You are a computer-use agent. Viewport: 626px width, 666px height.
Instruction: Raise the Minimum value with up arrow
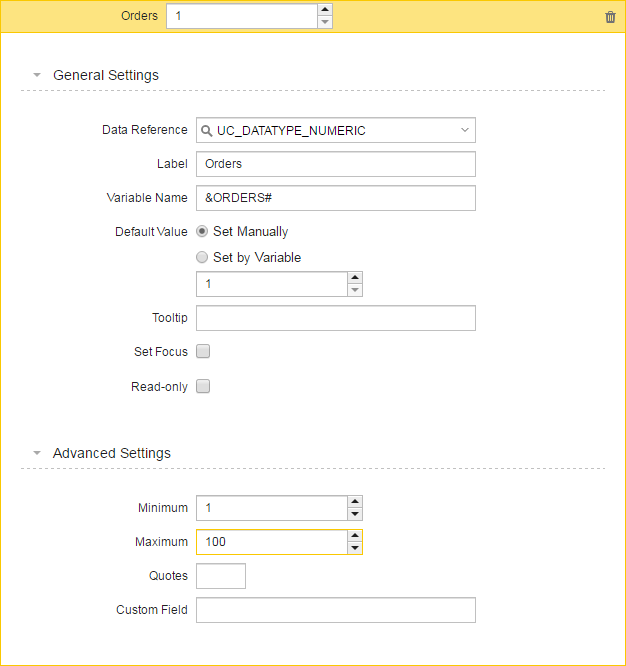tap(355, 502)
